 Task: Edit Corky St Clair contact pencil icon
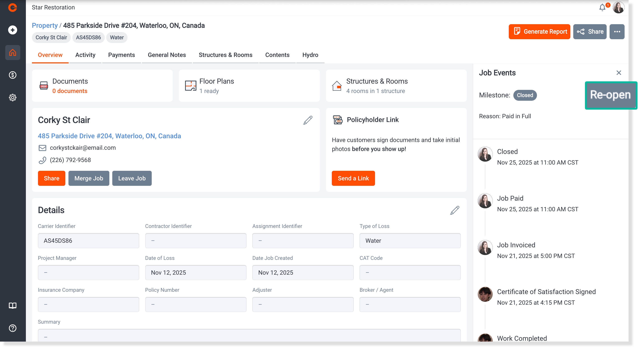click(308, 120)
